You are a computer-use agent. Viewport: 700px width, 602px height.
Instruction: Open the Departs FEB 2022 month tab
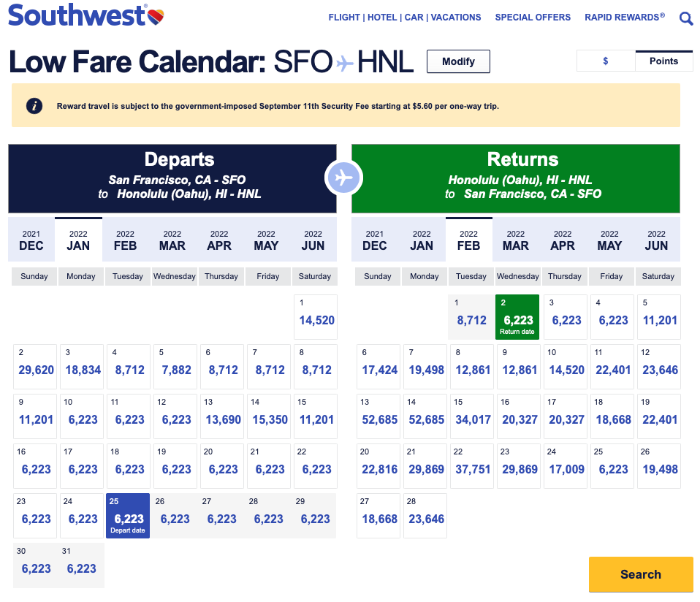(125, 240)
